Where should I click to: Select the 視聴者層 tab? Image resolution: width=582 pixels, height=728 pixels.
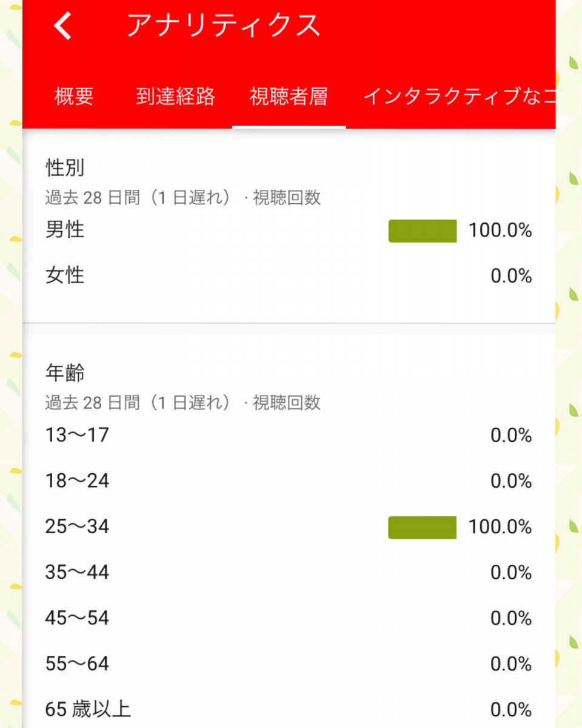289,97
